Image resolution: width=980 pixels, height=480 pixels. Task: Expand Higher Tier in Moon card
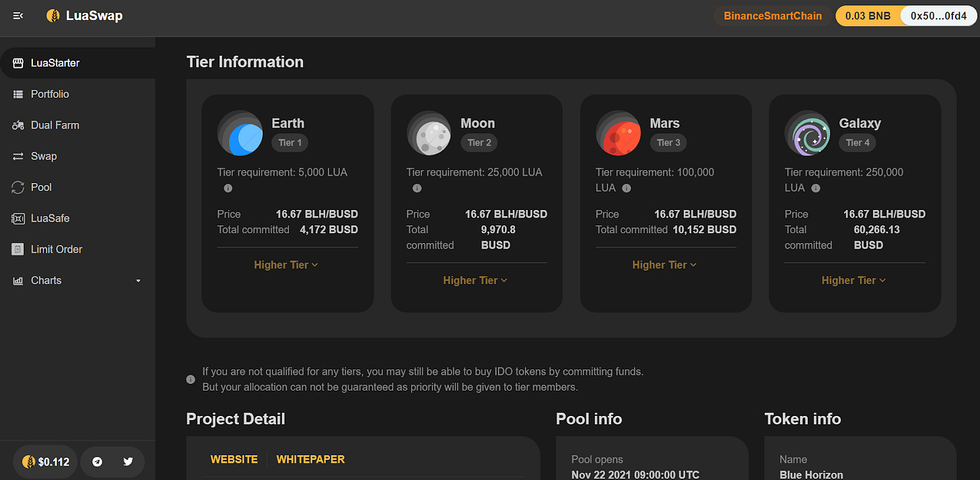[475, 281]
